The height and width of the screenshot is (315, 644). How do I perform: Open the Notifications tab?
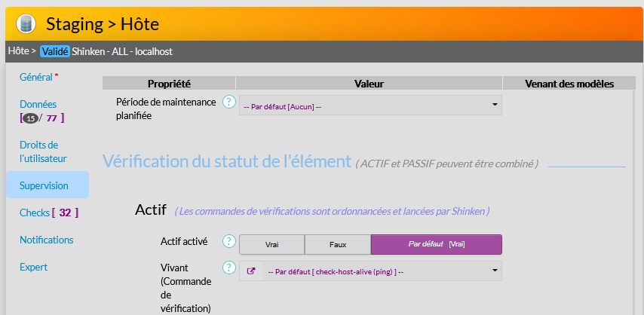(46, 240)
